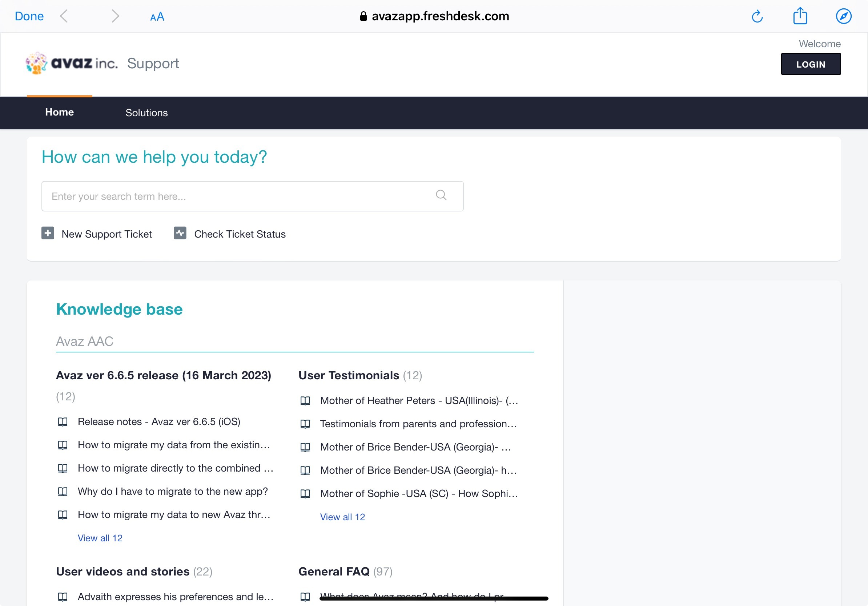Image resolution: width=868 pixels, height=606 pixels.
Task: Click the Check Ticket Status pulse icon
Action: pyautogui.click(x=180, y=233)
